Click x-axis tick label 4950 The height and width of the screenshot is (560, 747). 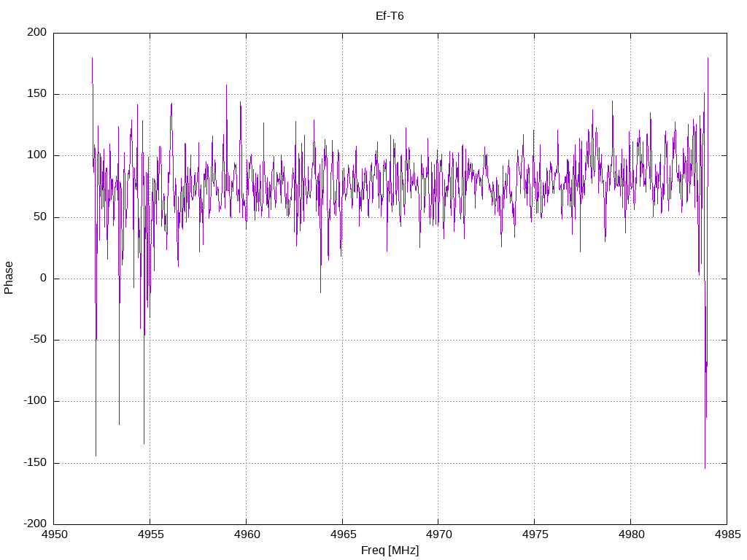pos(55,534)
